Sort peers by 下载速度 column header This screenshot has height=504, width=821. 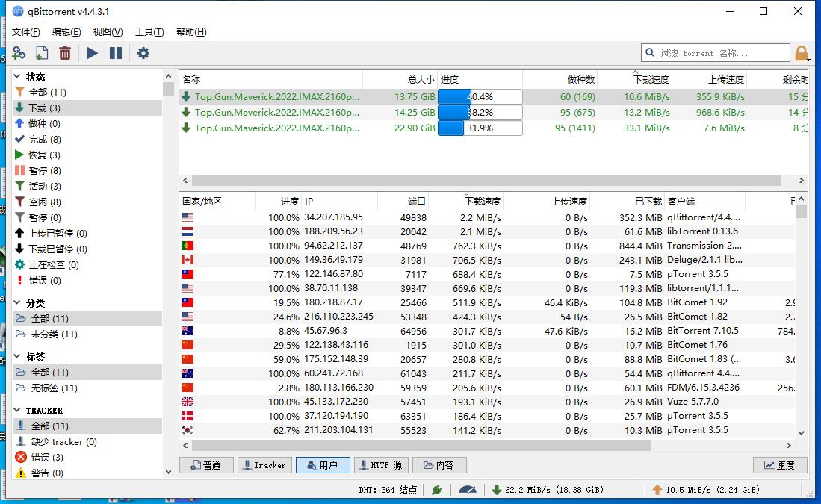[x=483, y=202]
